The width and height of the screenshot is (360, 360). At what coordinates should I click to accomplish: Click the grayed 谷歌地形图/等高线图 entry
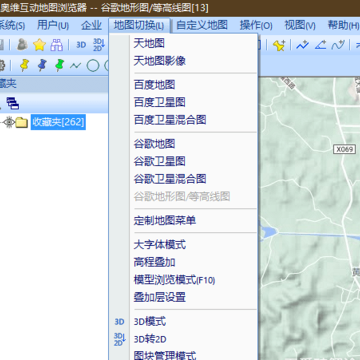(x=183, y=196)
